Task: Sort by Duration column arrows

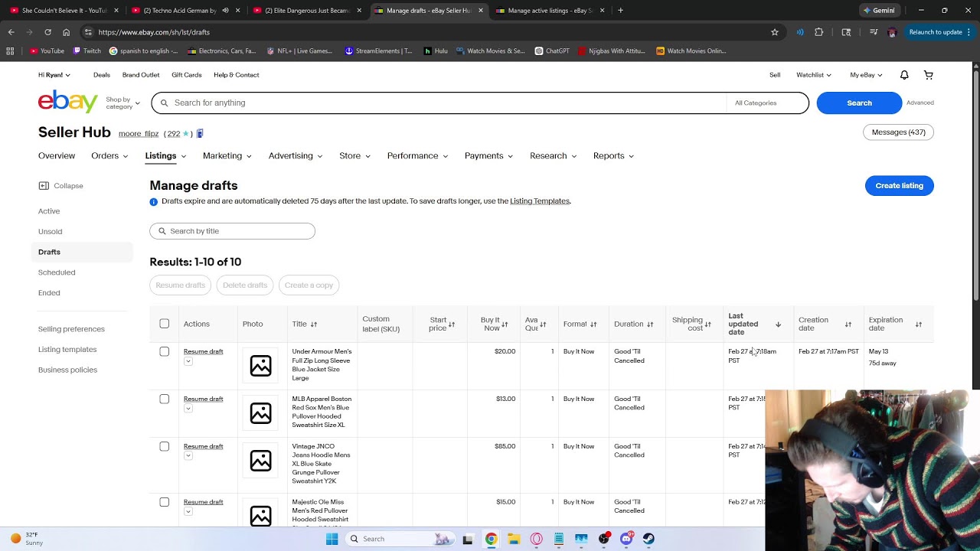Action: pyautogui.click(x=650, y=324)
